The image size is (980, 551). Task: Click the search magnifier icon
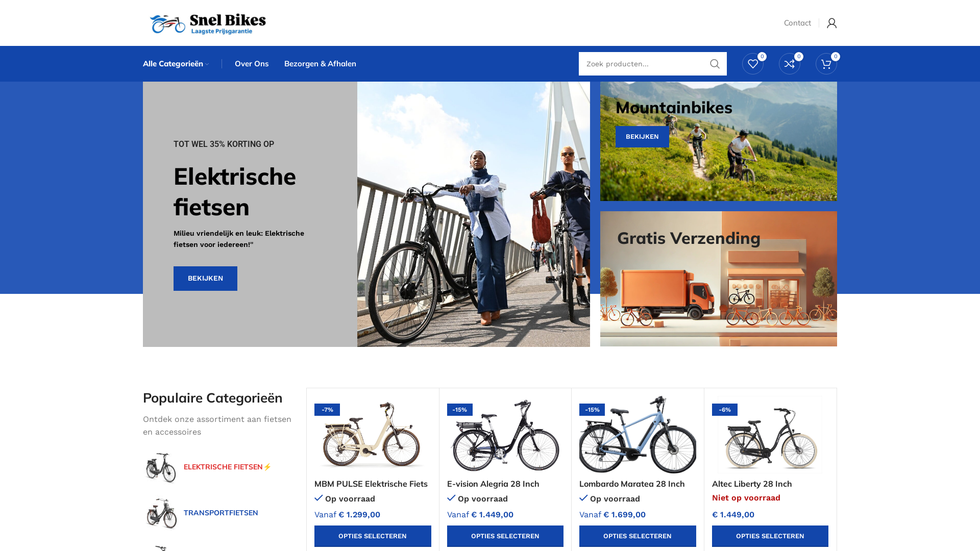pyautogui.click(x=715, y=64)
